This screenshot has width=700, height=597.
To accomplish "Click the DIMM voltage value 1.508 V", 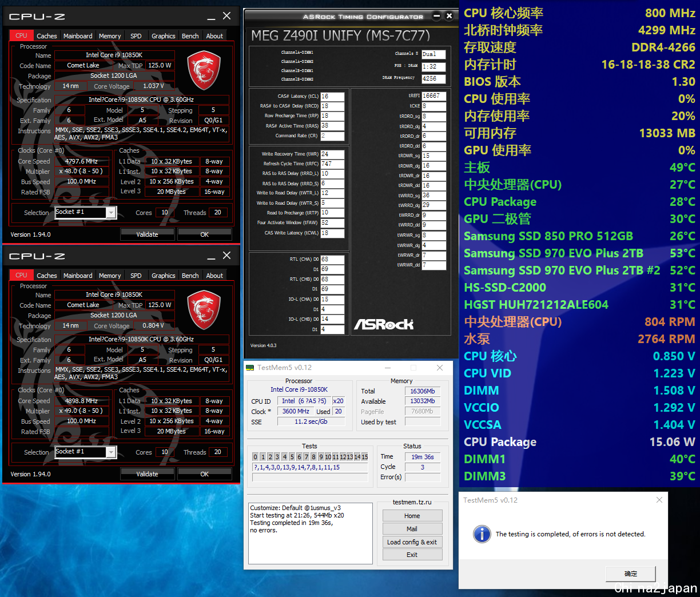I will 674,391.
